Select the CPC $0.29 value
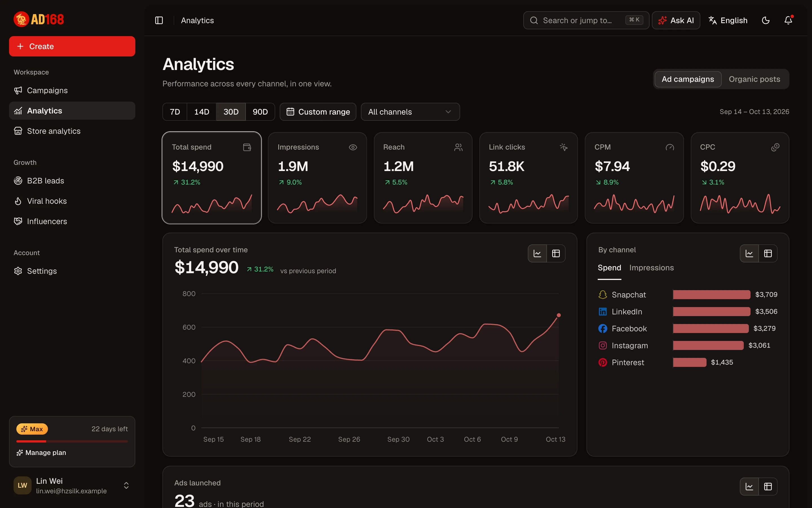The width and height of the screenshot is (812, 508). (718, 166)
